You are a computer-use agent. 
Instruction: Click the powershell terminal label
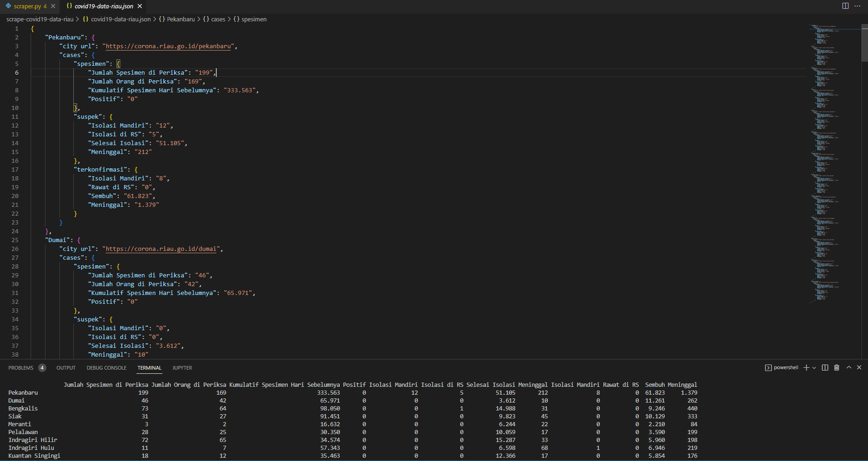click(782, 367)
